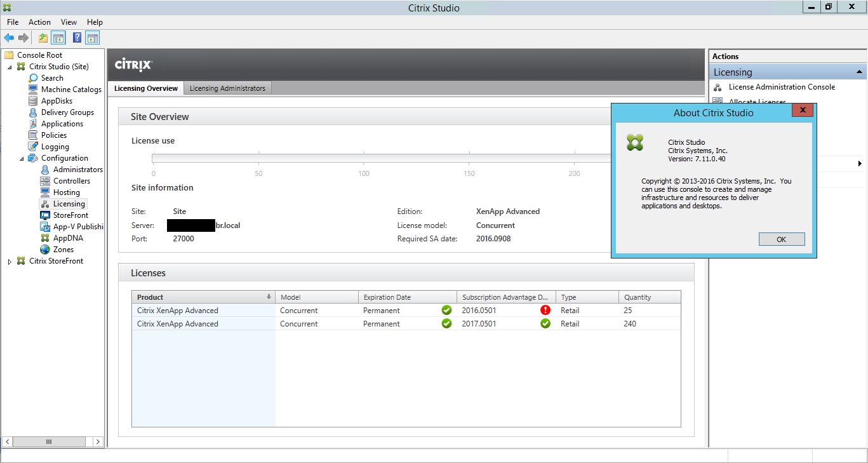Click the Required SA date 2016.0908
The width and height of the screenshot is (868, 463).
493,239
